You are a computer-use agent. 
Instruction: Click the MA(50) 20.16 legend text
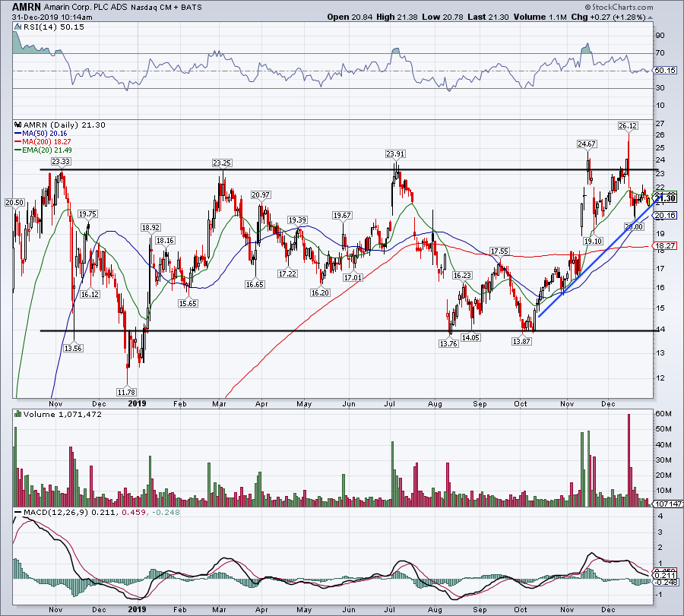click(45, 134)
